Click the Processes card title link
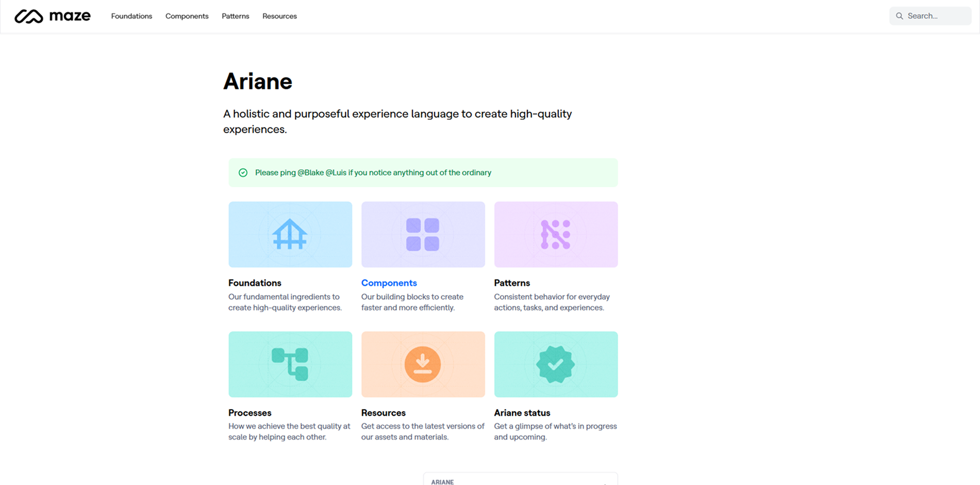980x485 pixels. [250, 413]
